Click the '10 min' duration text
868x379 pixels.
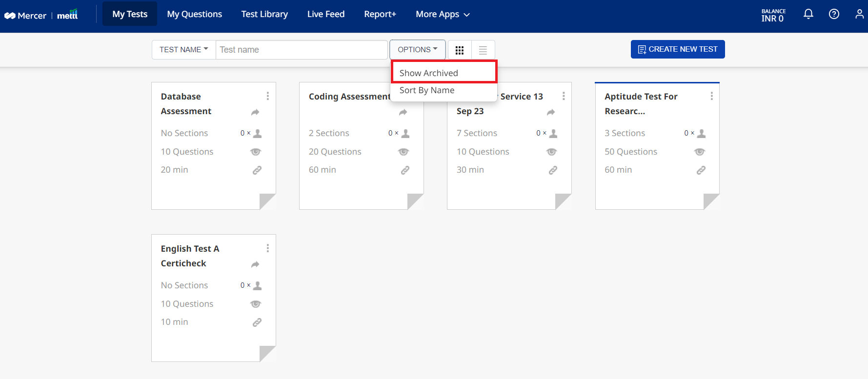[x=174, y=322]
